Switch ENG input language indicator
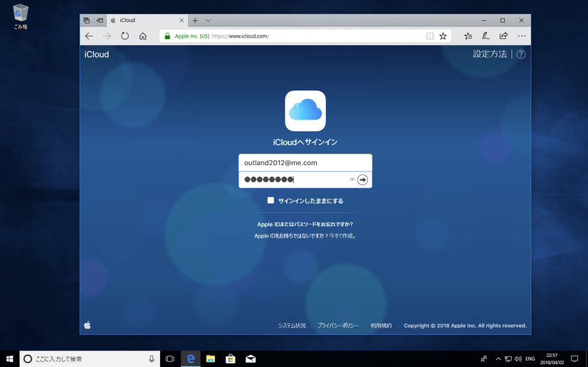This screenshot has width=588, height=367. point(530,358)
